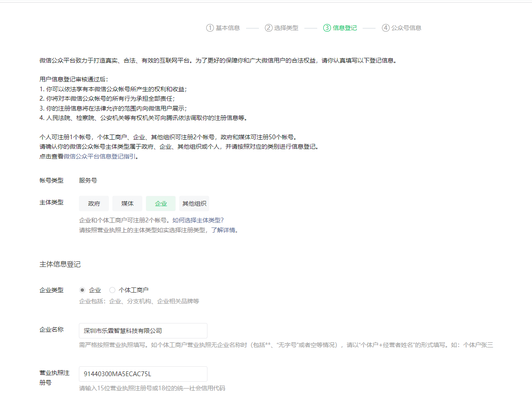
Task: Select the green 企业 subject type button
Action: point(161,203)
